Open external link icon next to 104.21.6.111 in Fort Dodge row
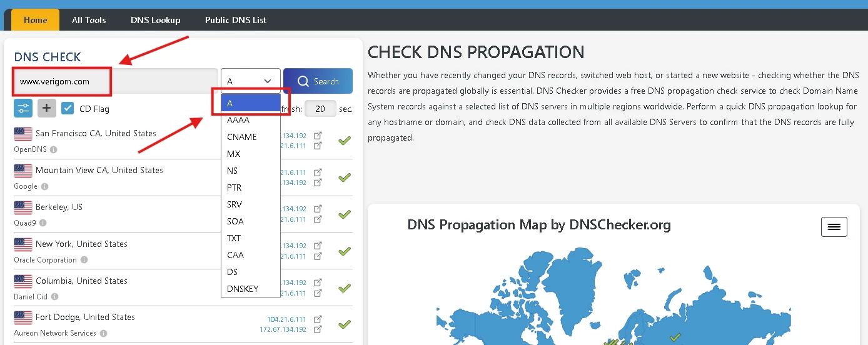This screenshot has width=868, height=345. 318,319
